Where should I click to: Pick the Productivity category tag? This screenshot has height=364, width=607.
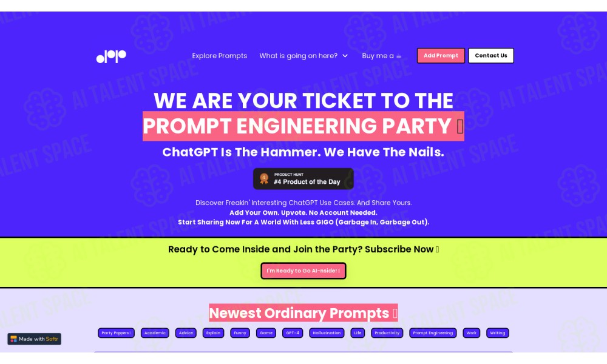[387, 333]
